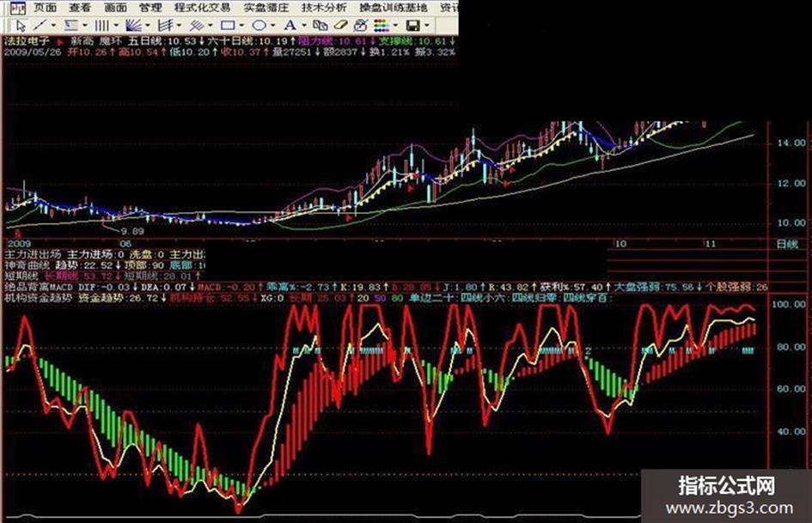Click the 主力进出场 indicator title
The height and width of the screenshot is (523, 812).
click(x=33, y=255)
